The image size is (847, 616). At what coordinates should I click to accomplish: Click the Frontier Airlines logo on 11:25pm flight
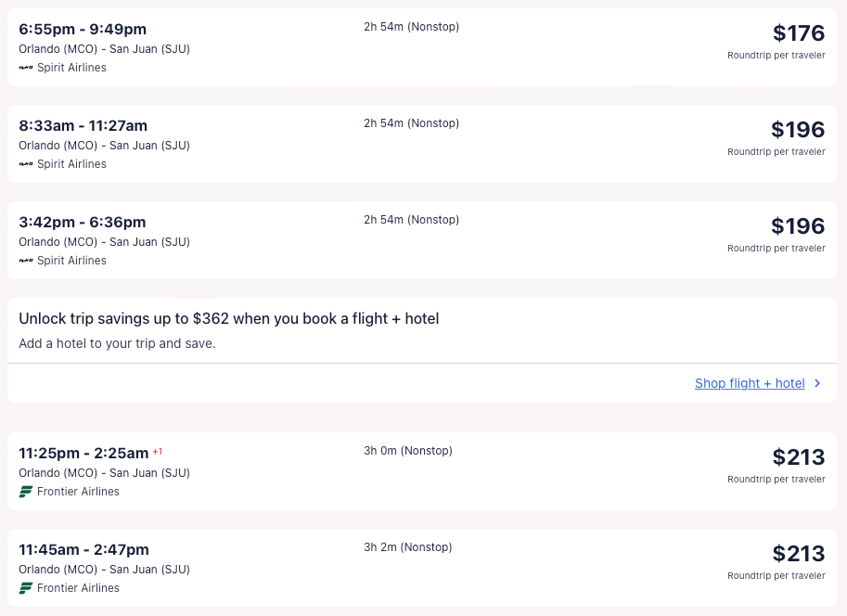click(26, 492)
